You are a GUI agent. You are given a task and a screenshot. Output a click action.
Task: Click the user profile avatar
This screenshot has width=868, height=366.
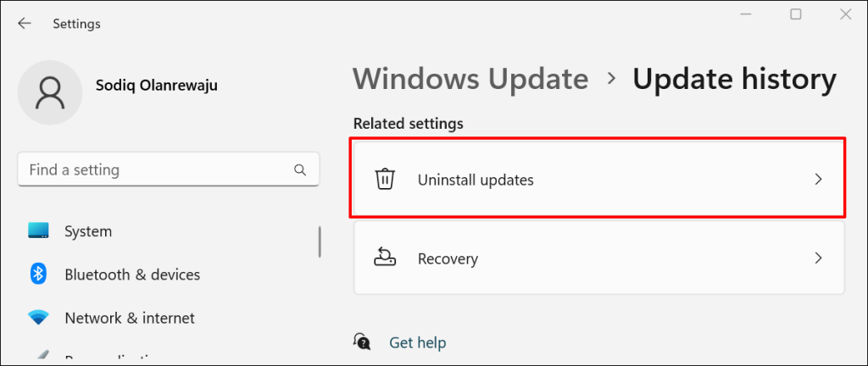click(x=50, y=93)
